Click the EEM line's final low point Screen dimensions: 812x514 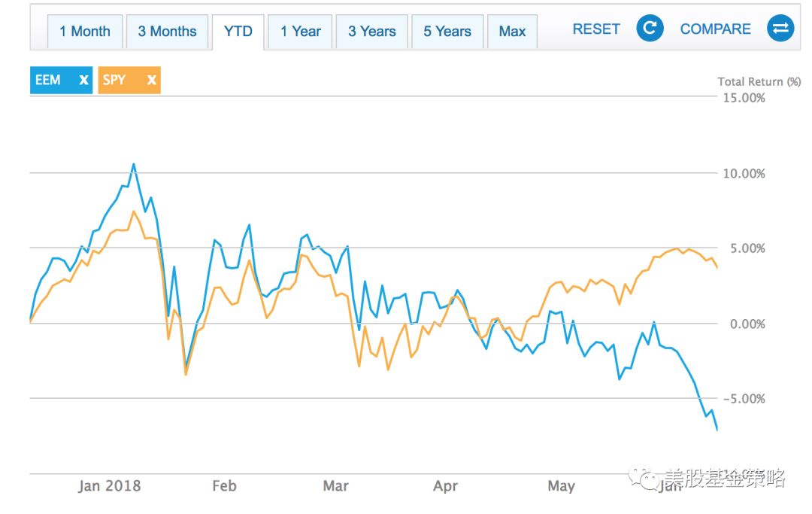tap(717, 430)
